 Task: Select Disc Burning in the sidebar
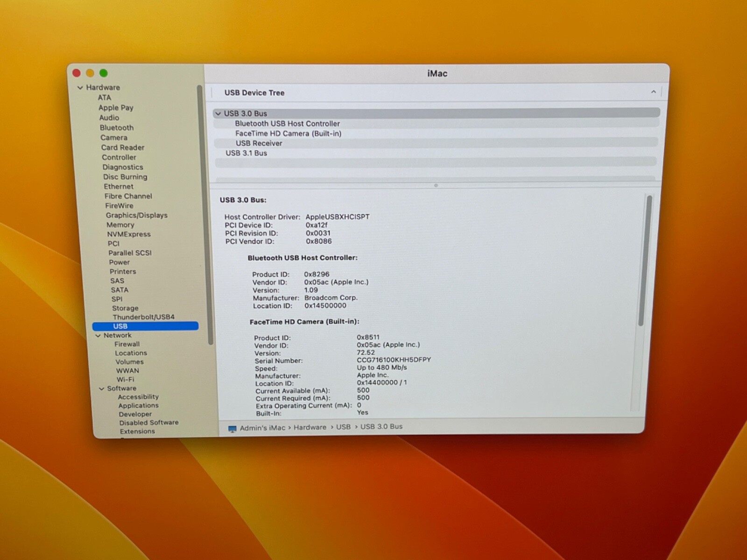coord(125,177)
